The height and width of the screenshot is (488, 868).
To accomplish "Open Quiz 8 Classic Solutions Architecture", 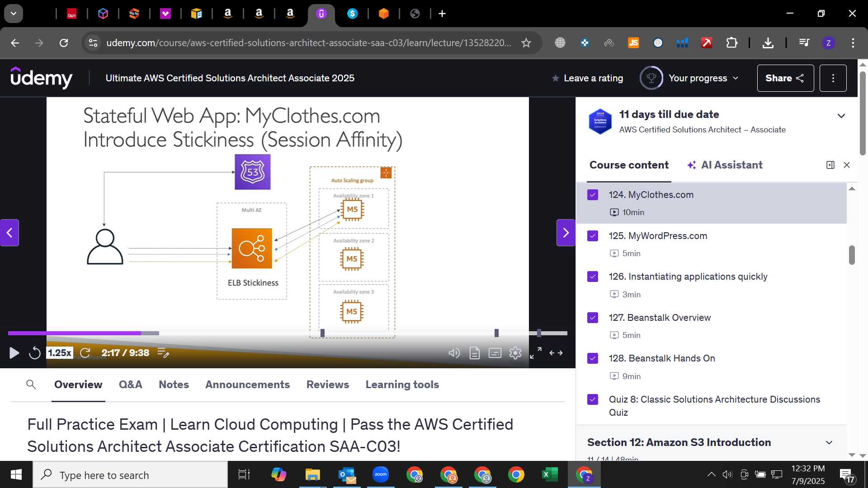I will tap(711, 406).
